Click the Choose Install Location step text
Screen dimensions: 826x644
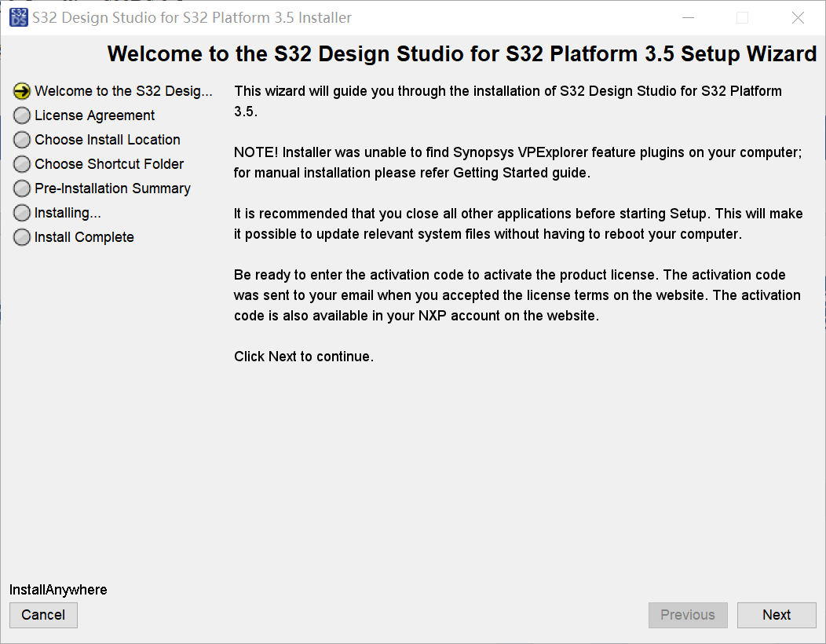108,140
